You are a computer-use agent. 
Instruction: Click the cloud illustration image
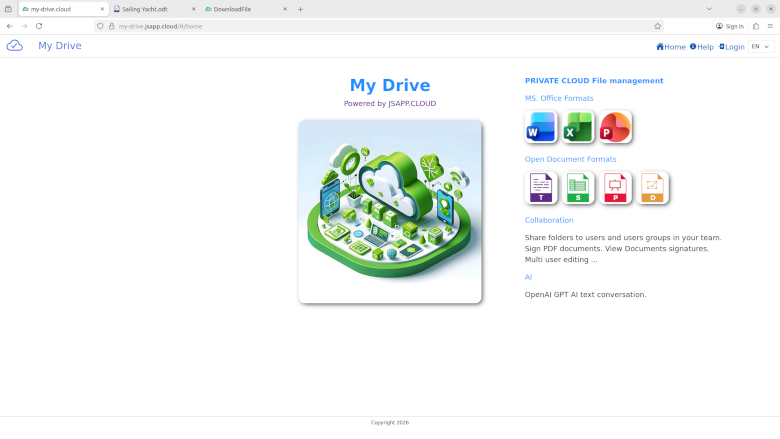tap(390, 211)
